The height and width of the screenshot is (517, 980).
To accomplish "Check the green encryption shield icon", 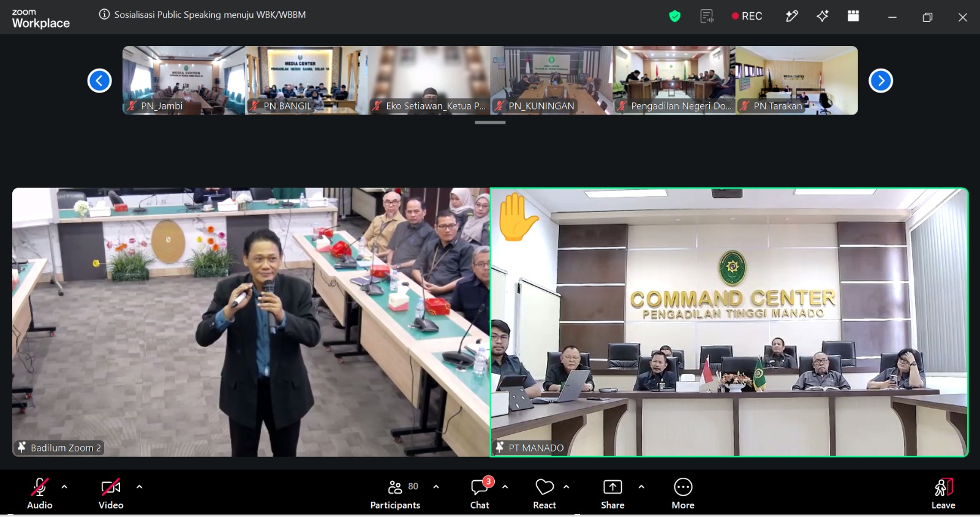I will [x=675, y=17].
